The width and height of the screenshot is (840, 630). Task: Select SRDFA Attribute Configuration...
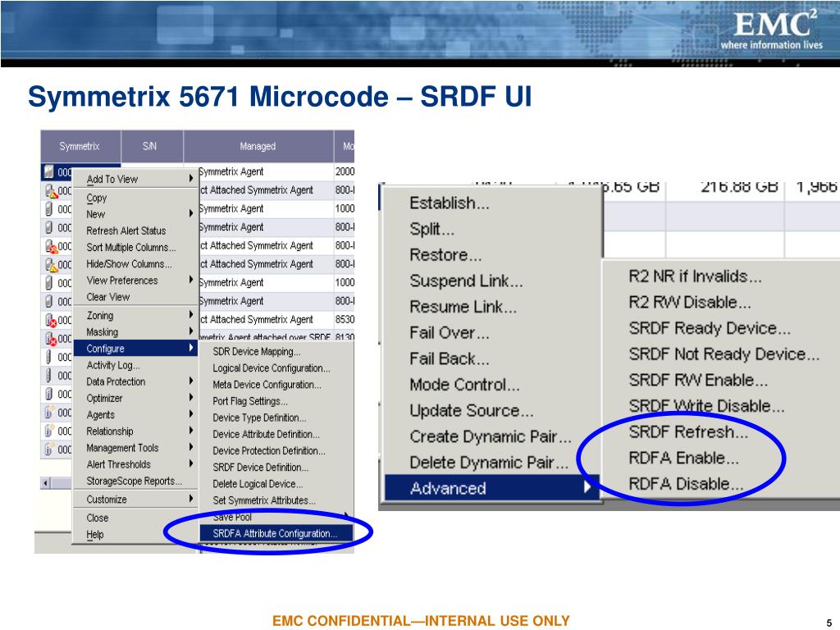coord(276,533)
